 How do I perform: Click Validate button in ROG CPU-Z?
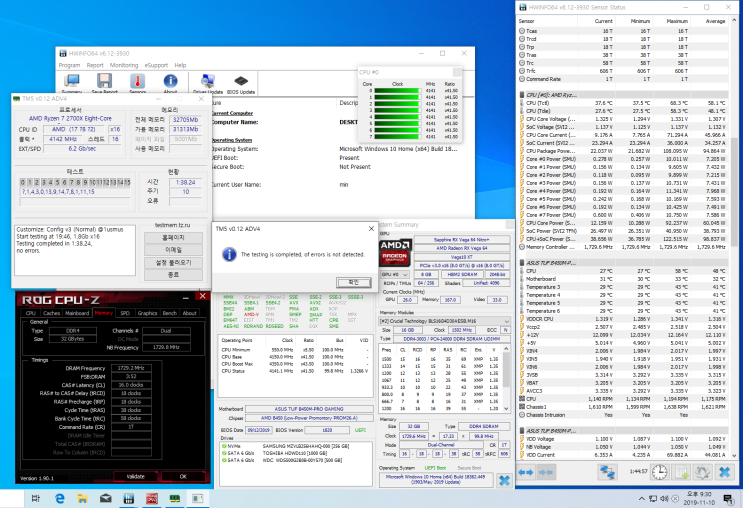point(135,476)
